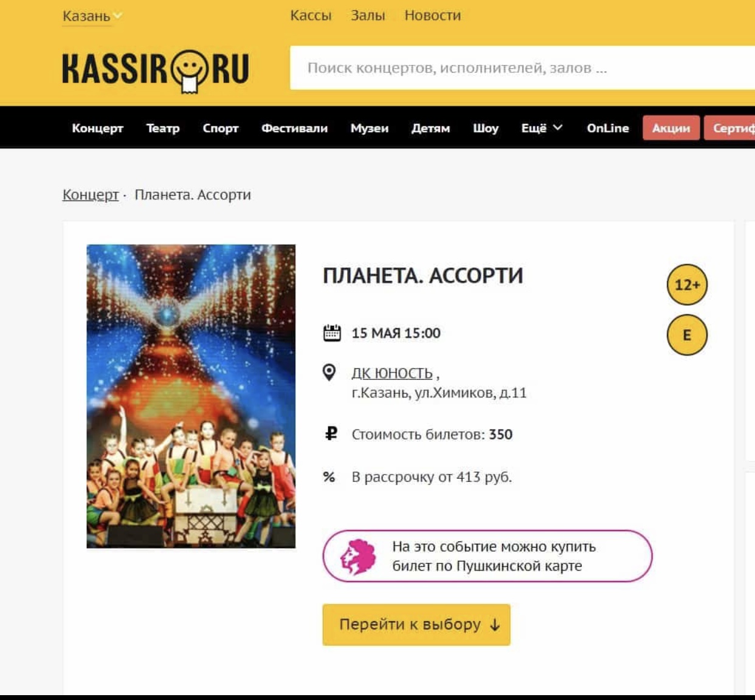This screenshot has height=700, width=755.
Task: Click the location pin icon
Action: [x=329, y=372]
